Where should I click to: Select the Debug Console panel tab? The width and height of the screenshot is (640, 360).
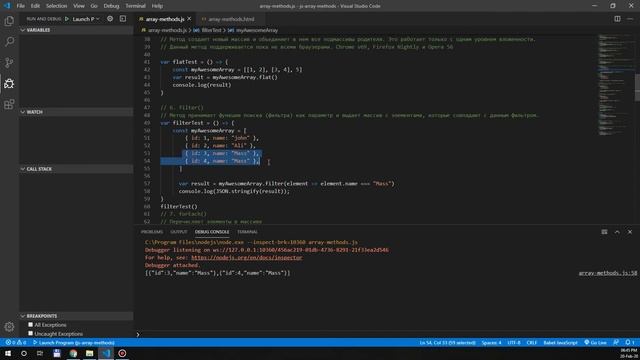[212, 232]
